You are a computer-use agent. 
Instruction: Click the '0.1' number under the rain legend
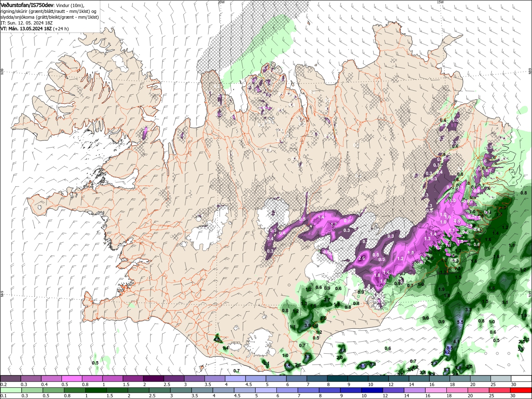3,396
